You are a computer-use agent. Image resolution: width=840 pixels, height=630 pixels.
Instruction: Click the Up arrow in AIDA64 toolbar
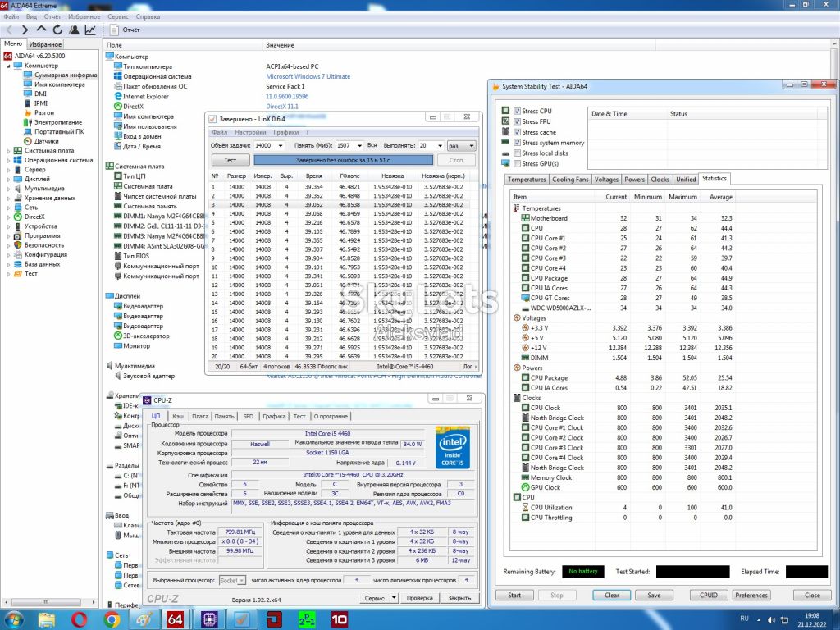(x=41, y=30)
